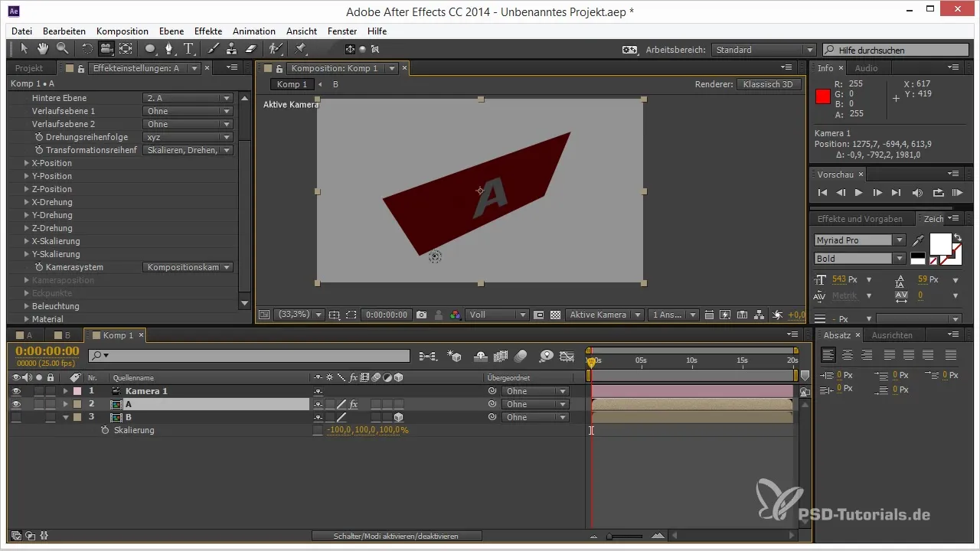Image resolution: width=980 pixels, height=551 pixels.
Task: Click the timeline zoom slider
Action: click(624, 536)
